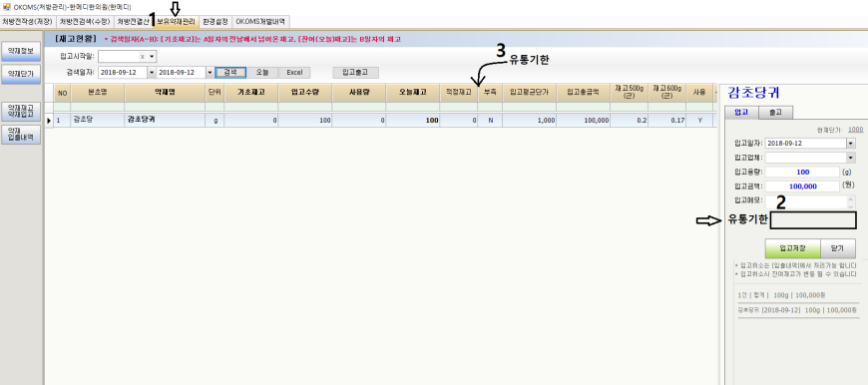
Task: Go to the 환경설정 tab
Action: [216, 22]
